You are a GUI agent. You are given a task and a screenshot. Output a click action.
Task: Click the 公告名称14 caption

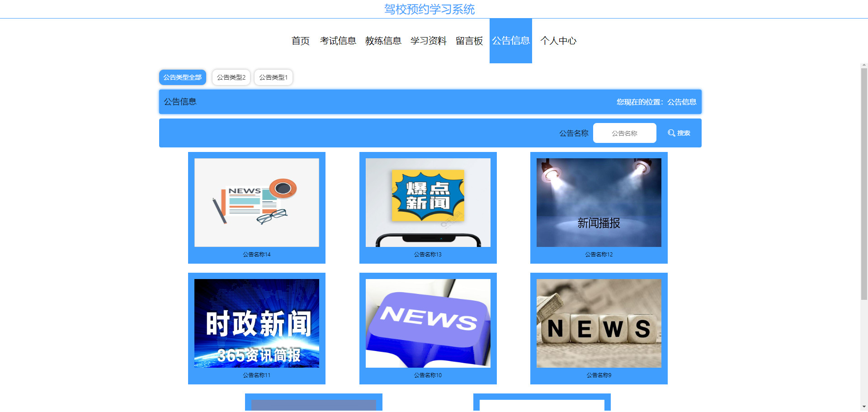[257, 255]
